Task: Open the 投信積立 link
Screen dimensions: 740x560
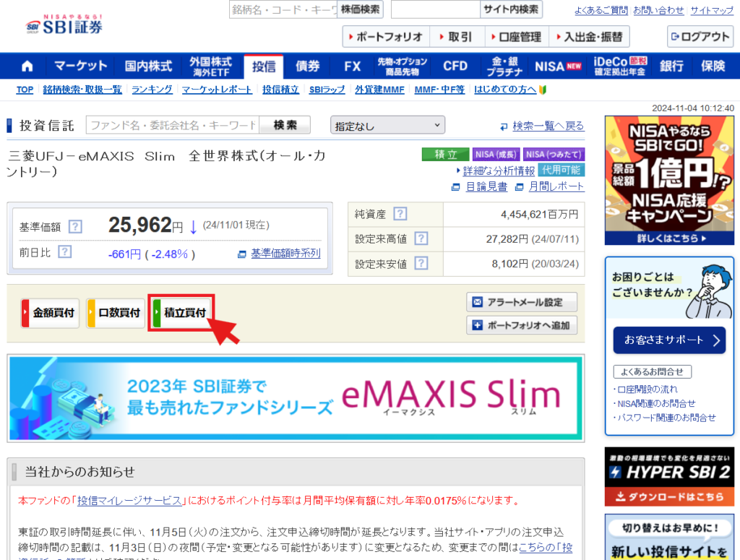Action: pyautogui.click(x=281, y=89)
